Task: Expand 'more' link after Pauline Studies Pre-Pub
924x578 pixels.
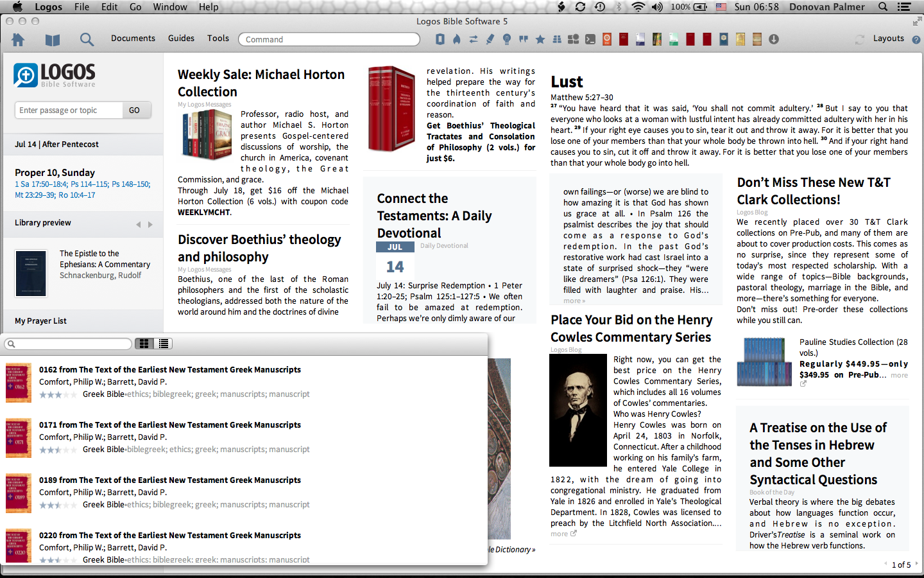Action: [899, 375]
